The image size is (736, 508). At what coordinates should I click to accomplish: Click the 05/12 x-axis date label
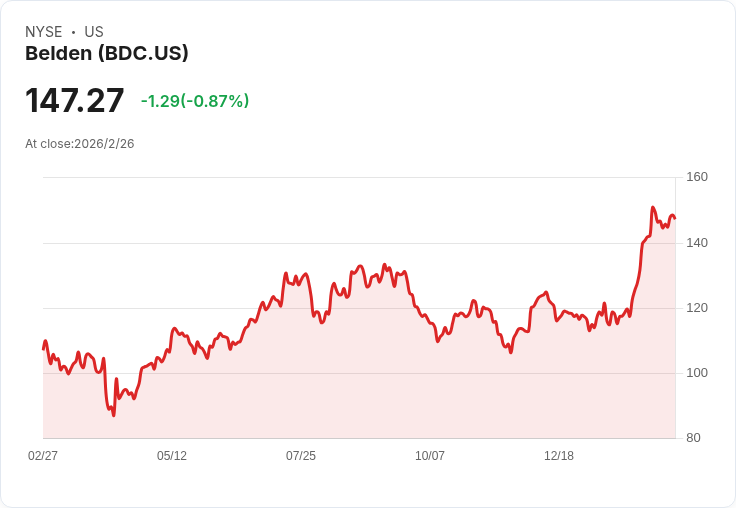(172, 455)
